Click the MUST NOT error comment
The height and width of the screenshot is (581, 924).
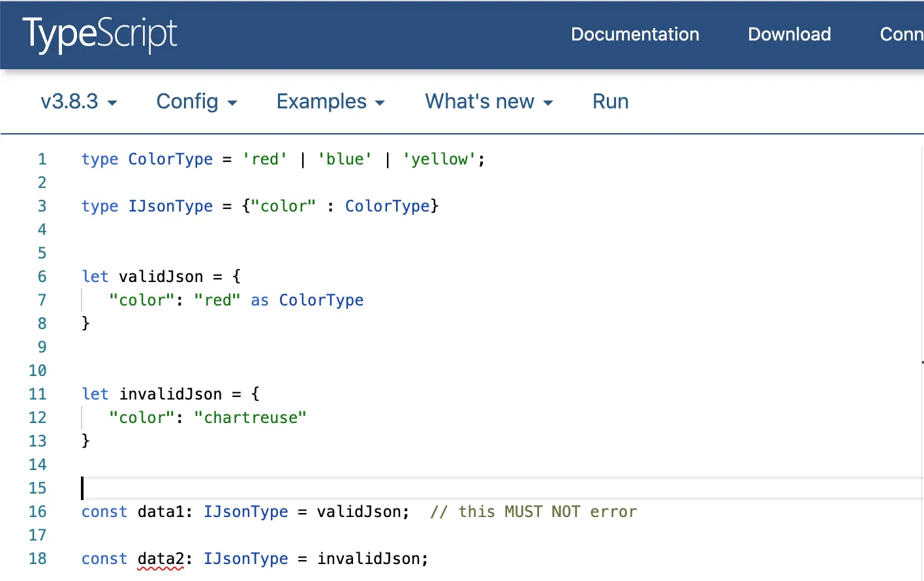click(533, 512)
